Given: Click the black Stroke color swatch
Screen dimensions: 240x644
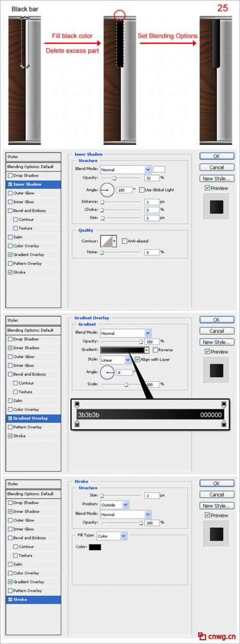Looking at the screenshot, I should (95, 547).
